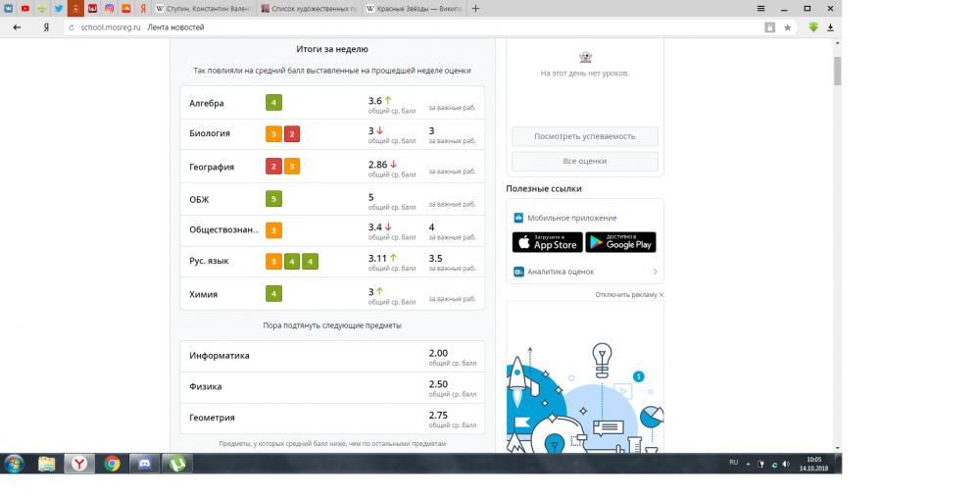Open the browser hamburger menu
This screenshot has height=496, width=980.
point(762,8)
